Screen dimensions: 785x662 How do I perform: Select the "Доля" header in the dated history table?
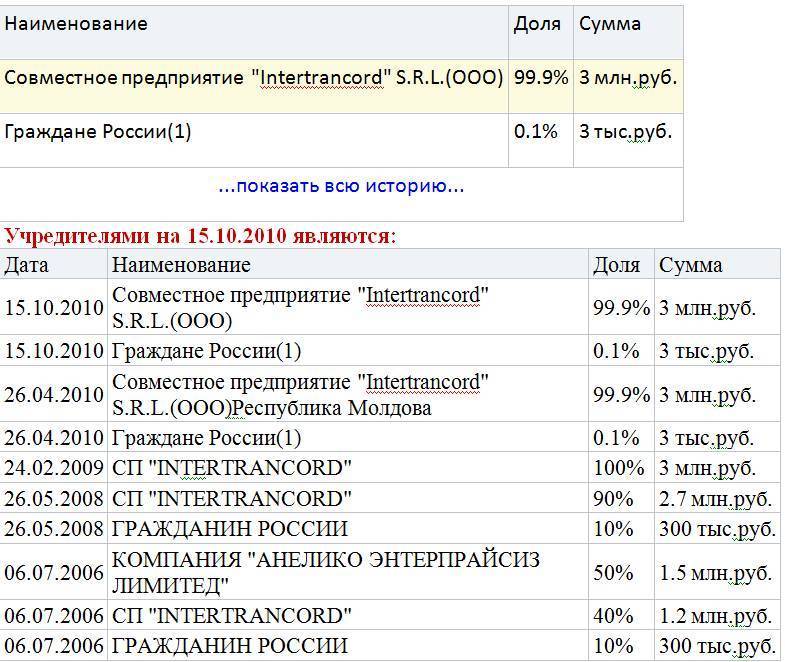[x=617, y=265]
